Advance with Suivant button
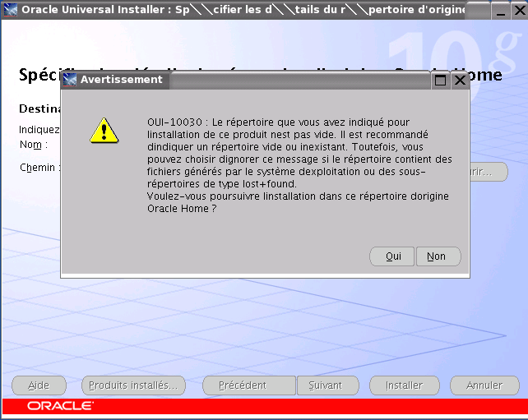Viewport: 528px width, 420px height. (x=327, y=385)
